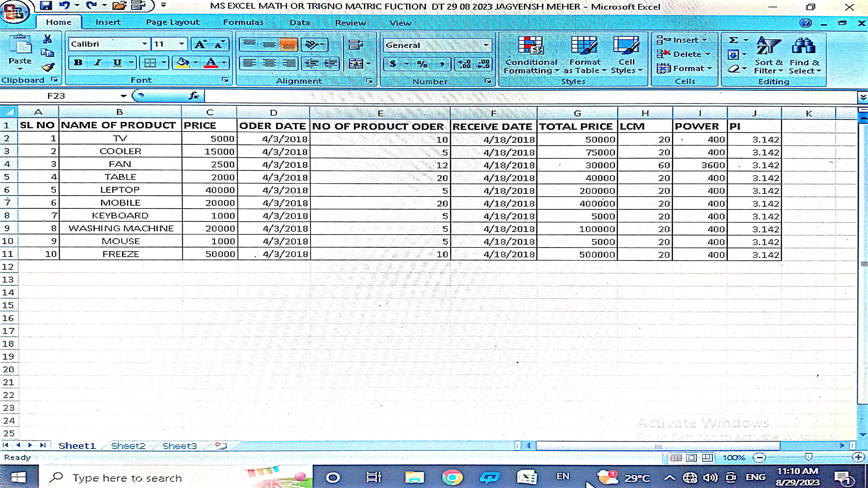This screenshot has width=868, height=488.
Task: Click the Cut scissors icon
Action: point(47,39)
